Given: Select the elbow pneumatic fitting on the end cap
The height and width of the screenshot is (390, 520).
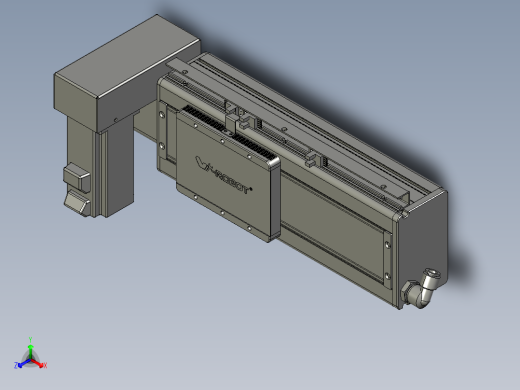Looking at the screenshot, I should (x=421, y=289).
